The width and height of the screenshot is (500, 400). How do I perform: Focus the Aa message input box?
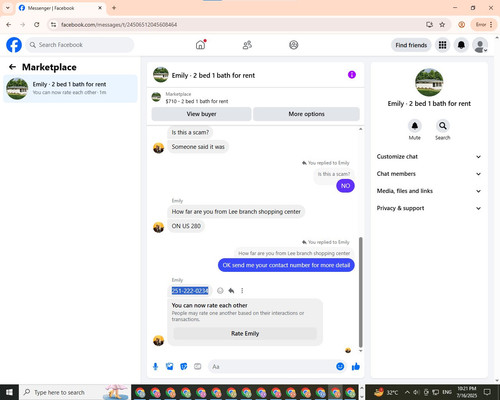pyautogui.click(x=272, y=367)
